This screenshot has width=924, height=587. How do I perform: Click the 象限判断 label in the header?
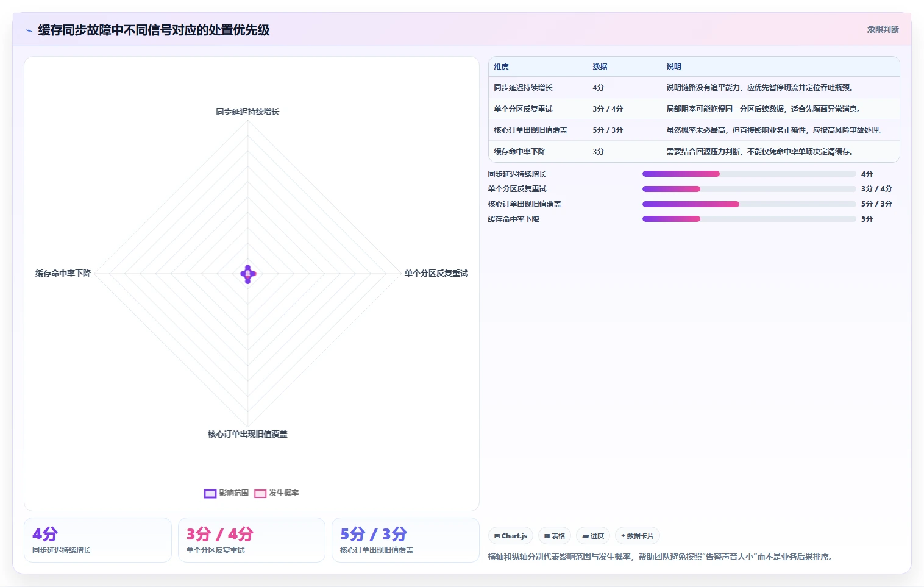883,29
